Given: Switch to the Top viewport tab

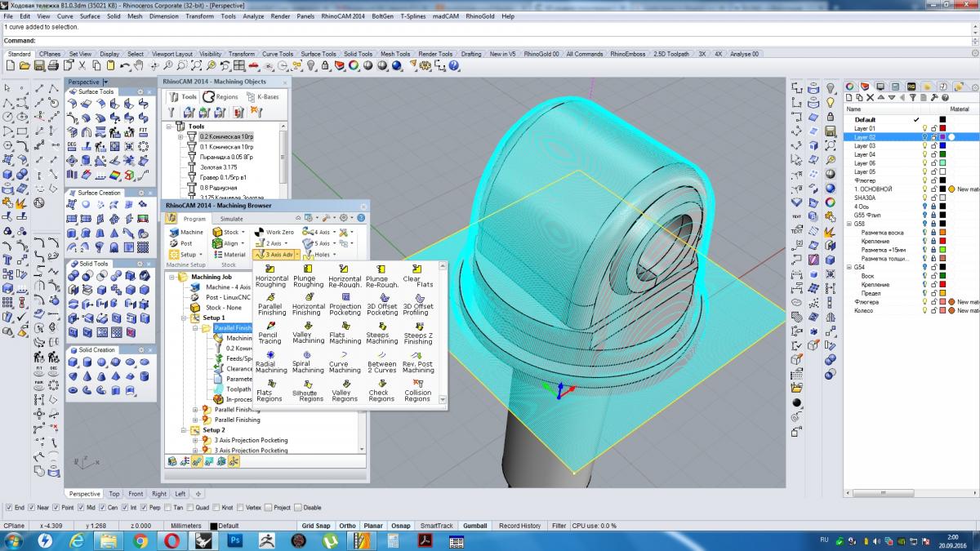Looking at the screenshot, I should pos(114,494).
